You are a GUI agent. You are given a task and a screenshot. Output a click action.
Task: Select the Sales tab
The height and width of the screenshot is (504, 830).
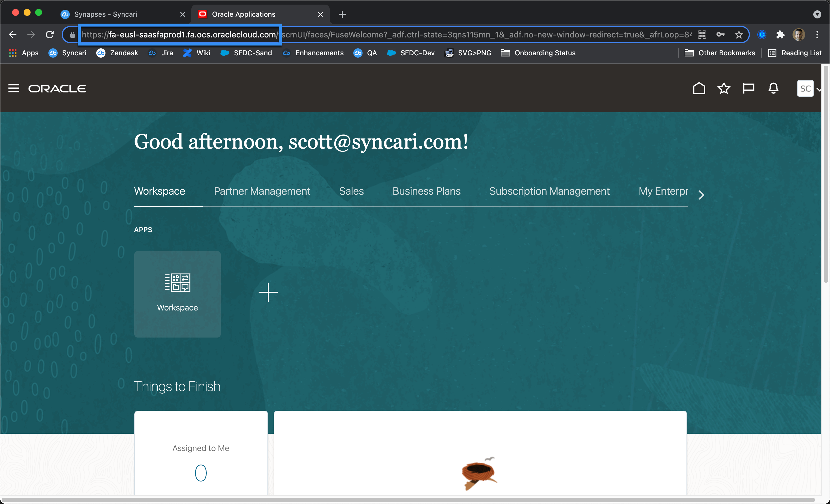(351, 191)
